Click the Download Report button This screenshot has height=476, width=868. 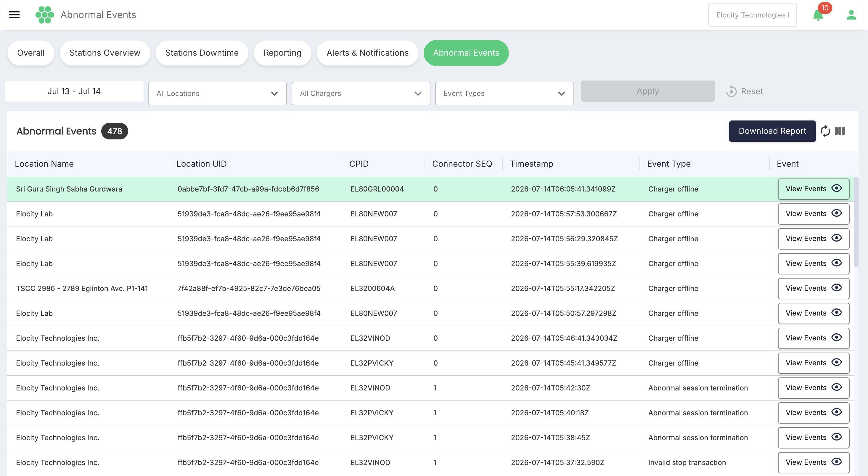point(772,131)
